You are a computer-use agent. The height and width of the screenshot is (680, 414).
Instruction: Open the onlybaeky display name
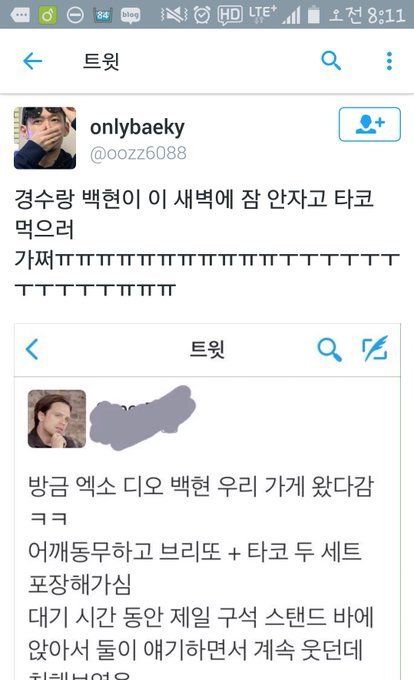coord(137,127)
